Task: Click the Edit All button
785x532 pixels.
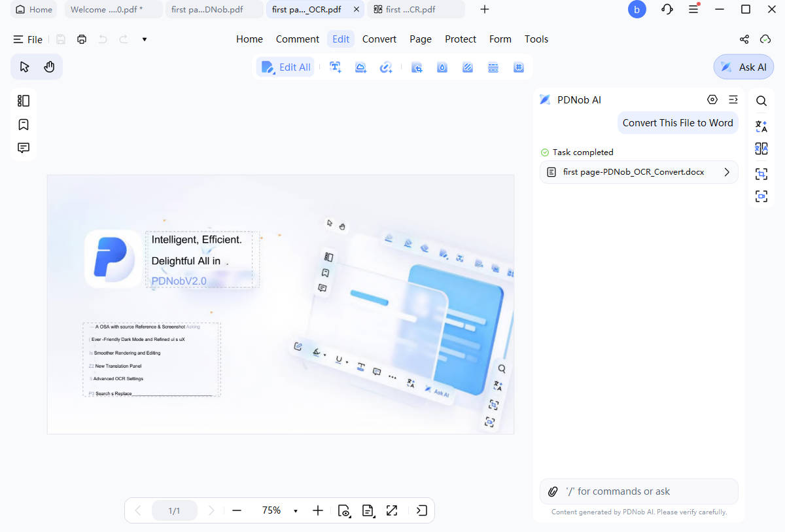Action: point(286,67)
